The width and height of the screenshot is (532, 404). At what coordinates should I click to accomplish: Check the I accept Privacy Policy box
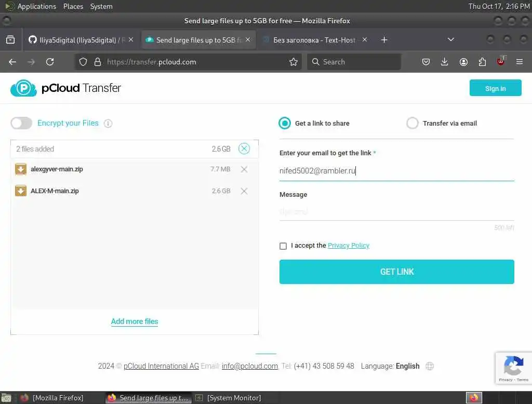pyautogui.click(x=283, y=246)
